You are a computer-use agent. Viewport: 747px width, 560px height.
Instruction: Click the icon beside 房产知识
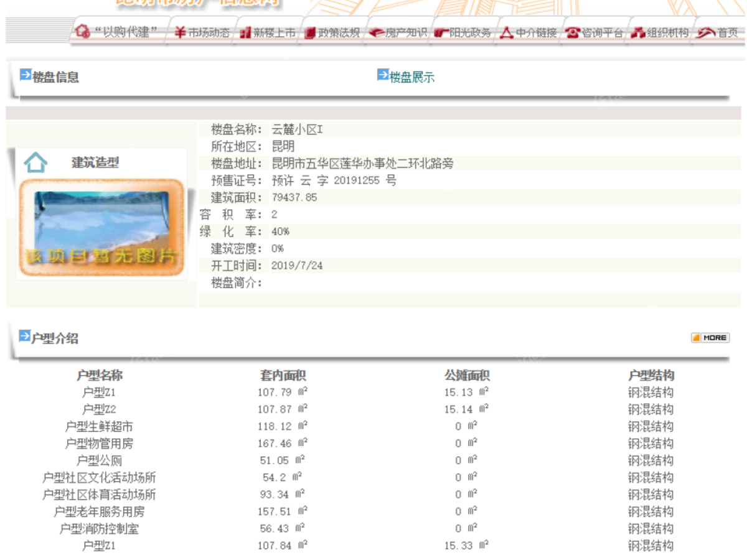[376, 33]
